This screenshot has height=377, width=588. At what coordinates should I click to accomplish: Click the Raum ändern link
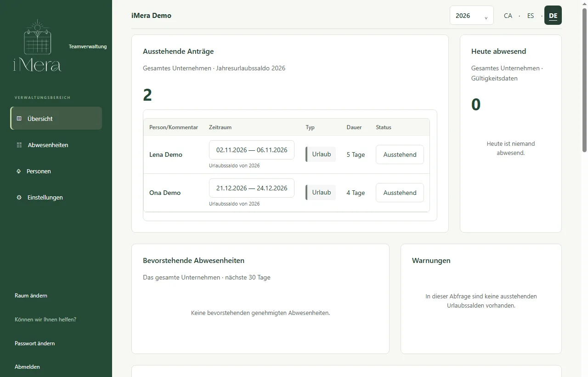point(31,296)
